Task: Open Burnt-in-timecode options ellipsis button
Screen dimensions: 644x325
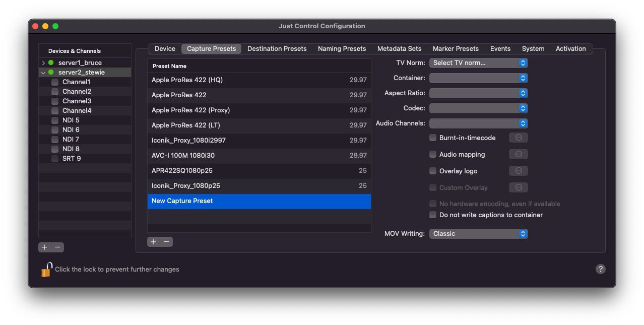Action: coord(519,138)
